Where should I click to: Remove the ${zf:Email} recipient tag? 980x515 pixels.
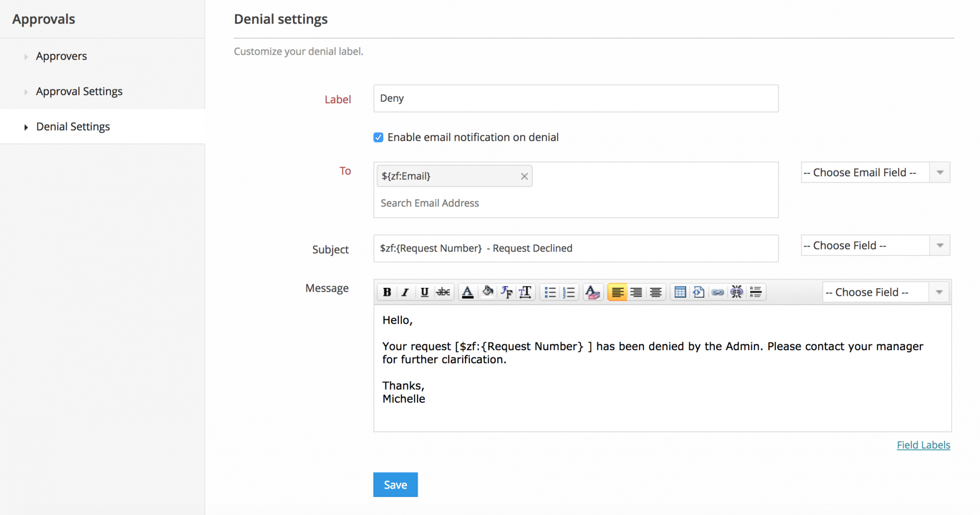point(524,176)
